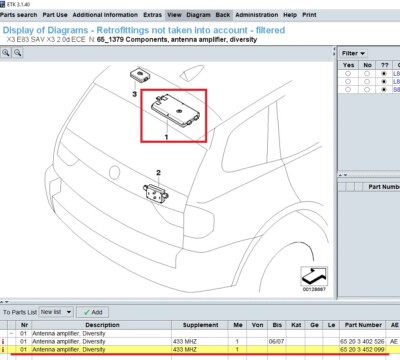Click the Kat column header
The height and width of the screenshot is (360, 400).
pyautogui.click(x=296, y=325)
